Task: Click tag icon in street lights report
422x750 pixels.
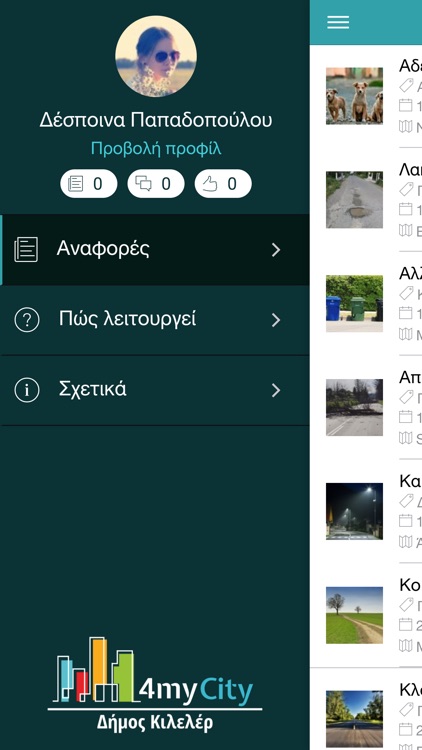Action: point(406,501)
